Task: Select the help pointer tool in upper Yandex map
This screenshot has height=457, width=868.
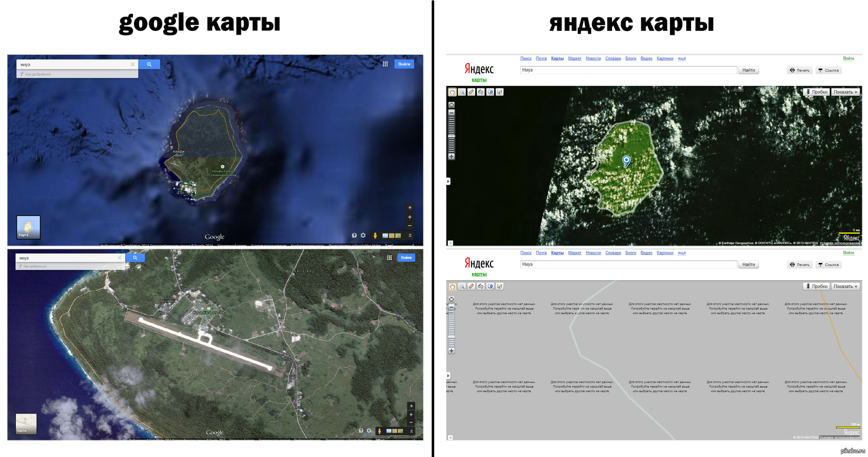Action: 500,92
